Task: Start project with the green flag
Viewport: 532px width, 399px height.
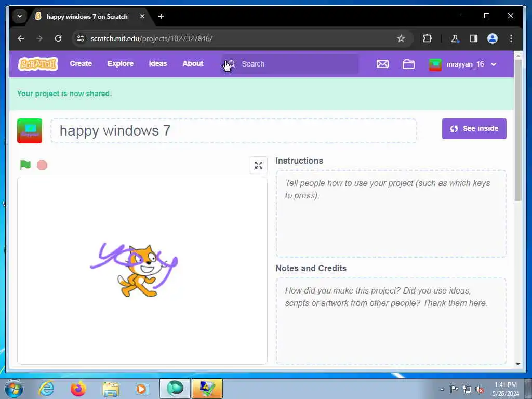Action: coord(25,165)
